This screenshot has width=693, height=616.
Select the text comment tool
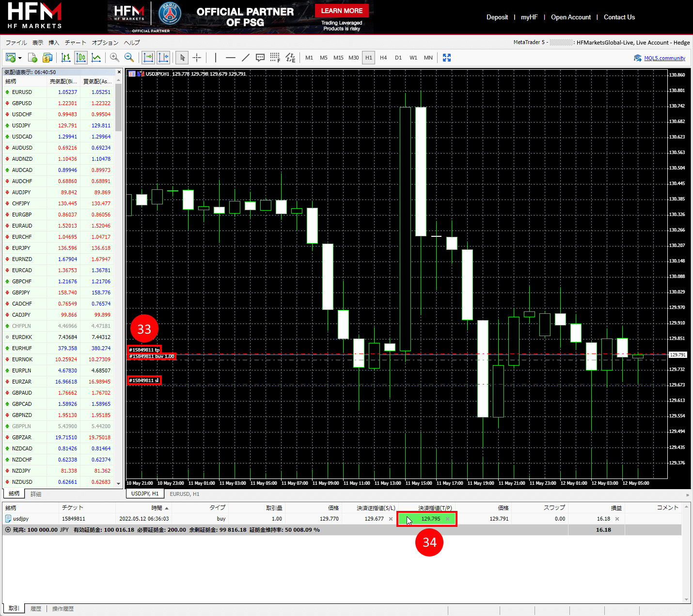pos(260,58)
